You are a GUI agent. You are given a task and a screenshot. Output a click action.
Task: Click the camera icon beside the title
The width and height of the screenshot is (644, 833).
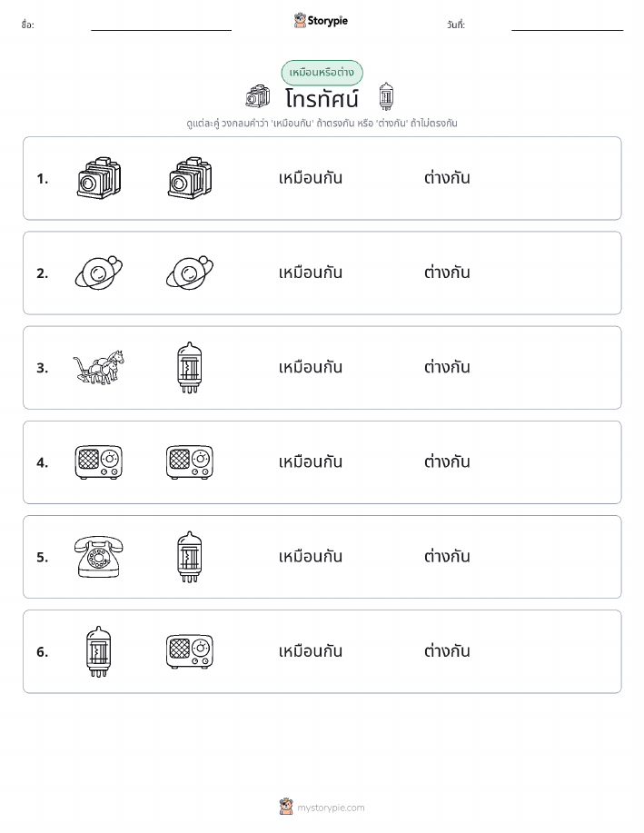258,96
